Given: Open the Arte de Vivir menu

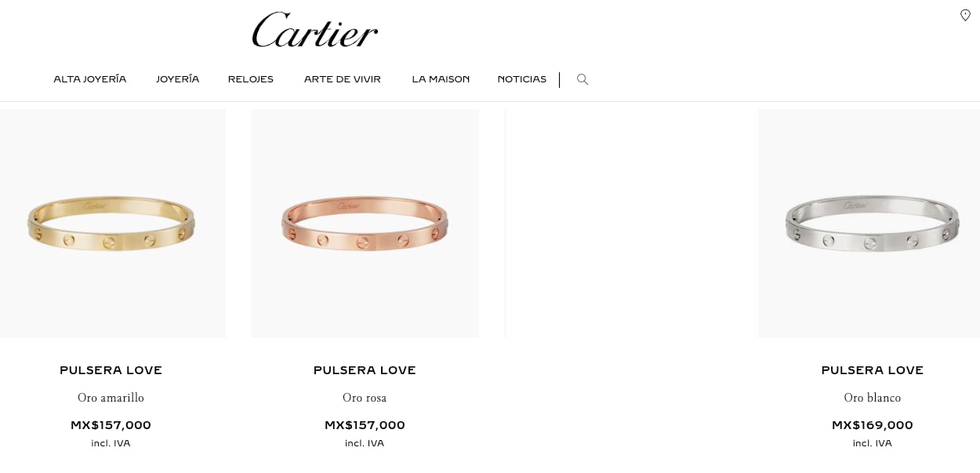Looking at the screenshot, I should (343, 79).
